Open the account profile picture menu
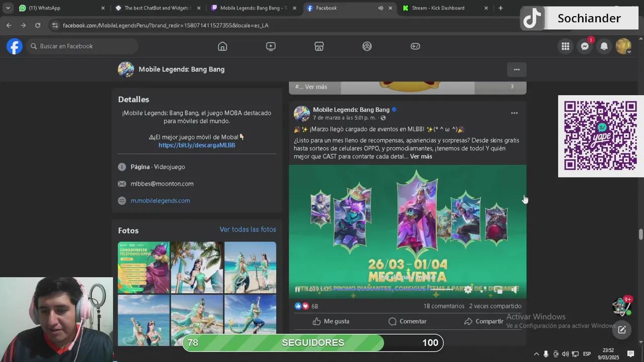644x362 pixels. [x=623, y=46]
